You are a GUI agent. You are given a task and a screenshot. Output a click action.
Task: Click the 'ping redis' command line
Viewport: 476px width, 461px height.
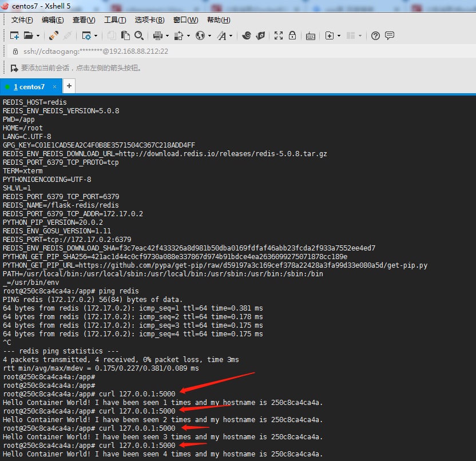[71, 291]
